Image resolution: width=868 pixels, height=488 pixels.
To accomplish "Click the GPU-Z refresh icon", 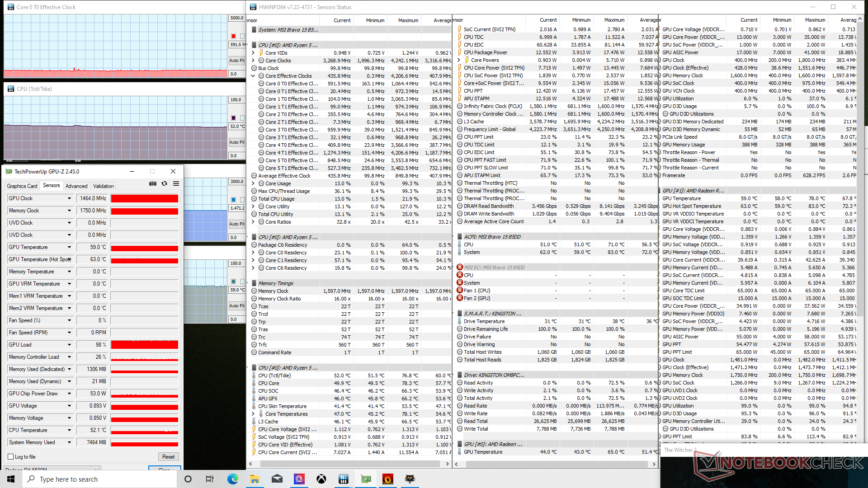I will (x=164, y=183).
